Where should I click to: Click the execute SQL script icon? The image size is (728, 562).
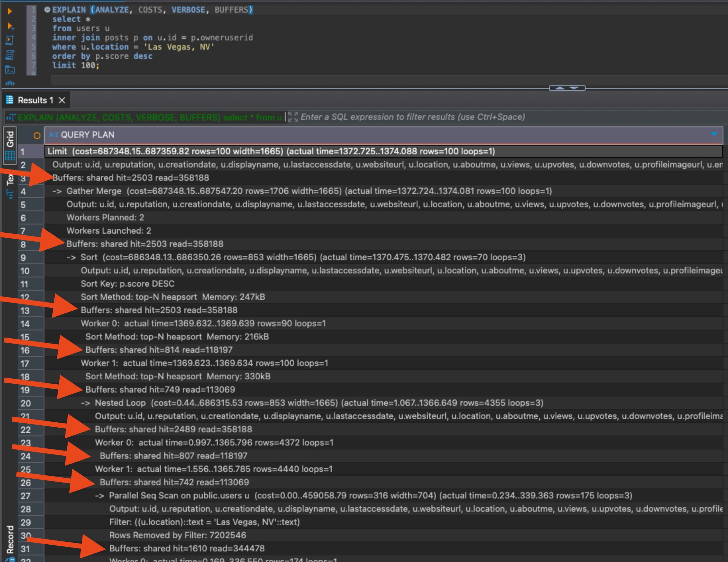[10, 40]
